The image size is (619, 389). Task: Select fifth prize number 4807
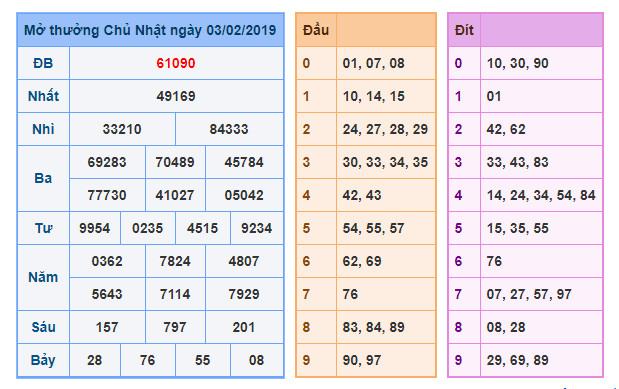[x=244, y=261]
